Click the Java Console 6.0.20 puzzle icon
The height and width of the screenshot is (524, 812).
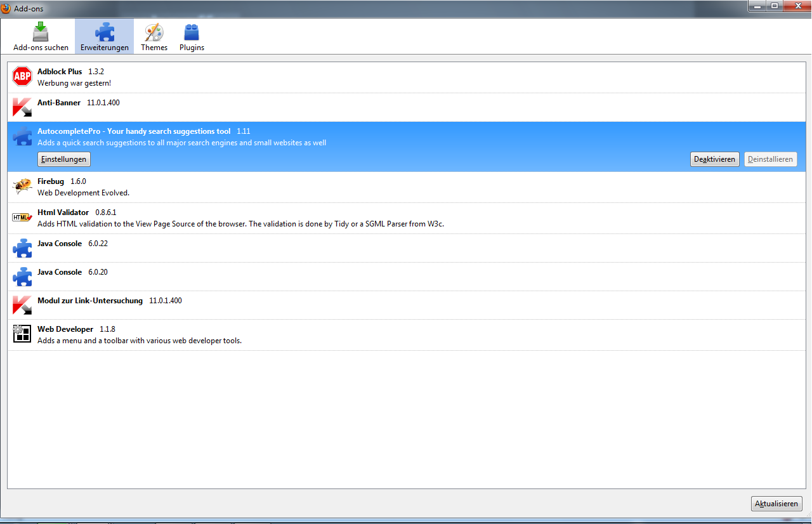(x=22, y=277)
